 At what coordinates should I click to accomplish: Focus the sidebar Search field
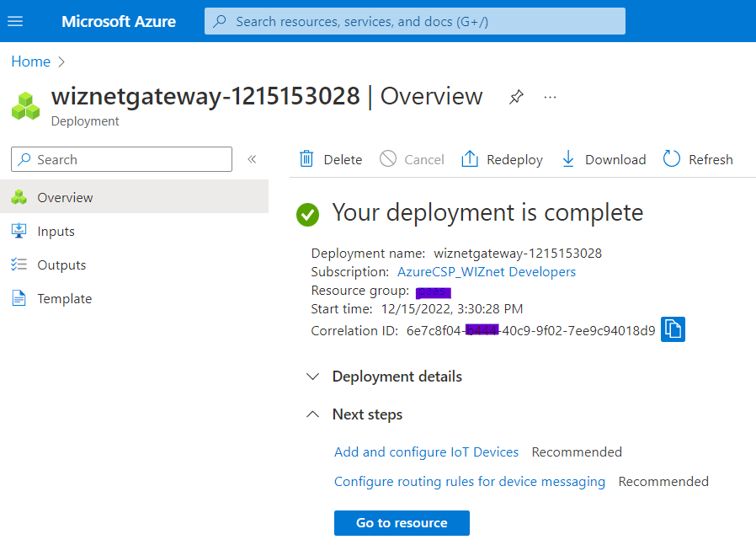[121, 159]
